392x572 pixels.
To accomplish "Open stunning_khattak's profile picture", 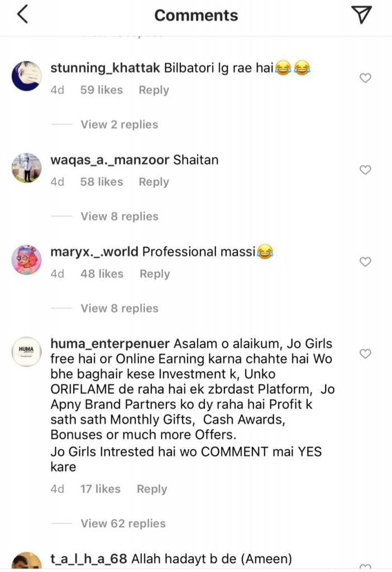I will click(x=27, y=76).
